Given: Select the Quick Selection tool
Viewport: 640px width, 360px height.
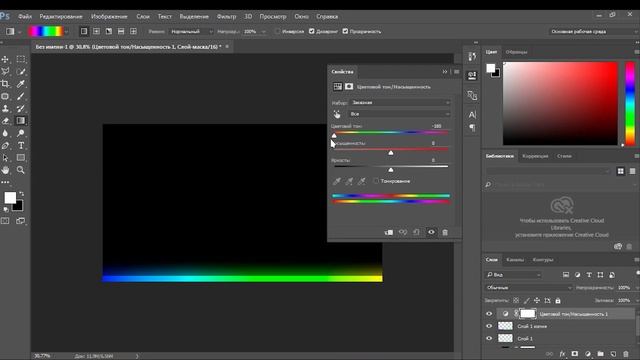Looking at the screenshot, I should pos(21,71).
